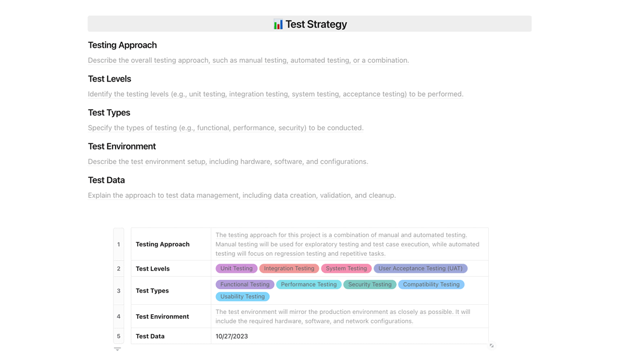The height and width of the screenshot is (364, 624).
Task: Click the Integration Testing tag
Action: coord(289,268)
